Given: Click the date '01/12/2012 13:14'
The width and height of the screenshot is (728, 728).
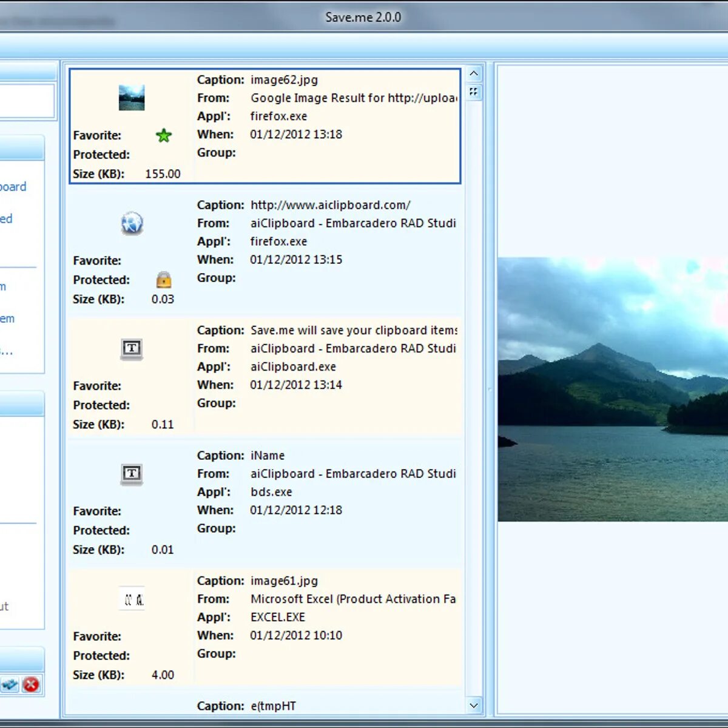Looking at the screenshot, I should click(x=296, y=385).
